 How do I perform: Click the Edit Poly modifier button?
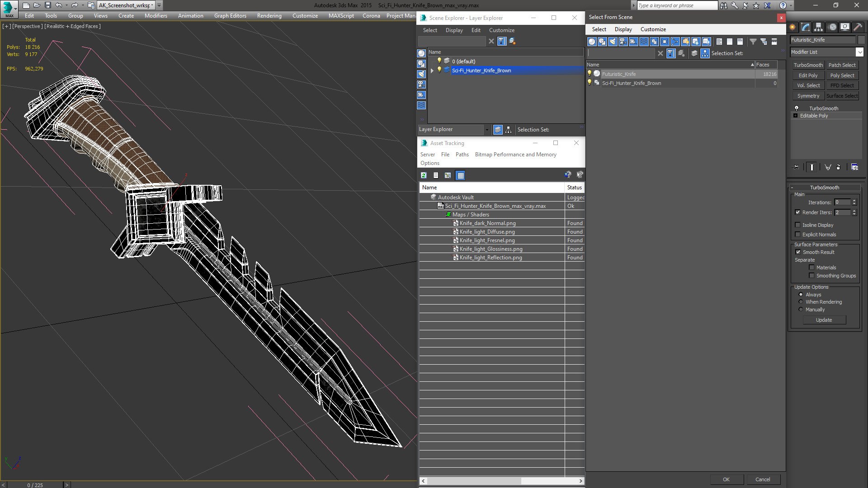point(808,75)
